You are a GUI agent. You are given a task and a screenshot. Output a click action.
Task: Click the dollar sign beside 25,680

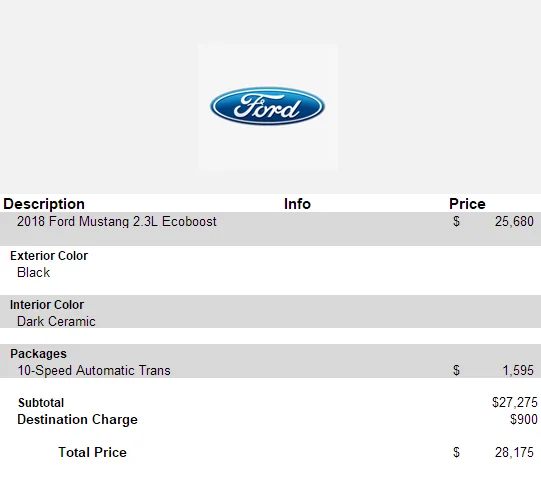tap(456, 222)
